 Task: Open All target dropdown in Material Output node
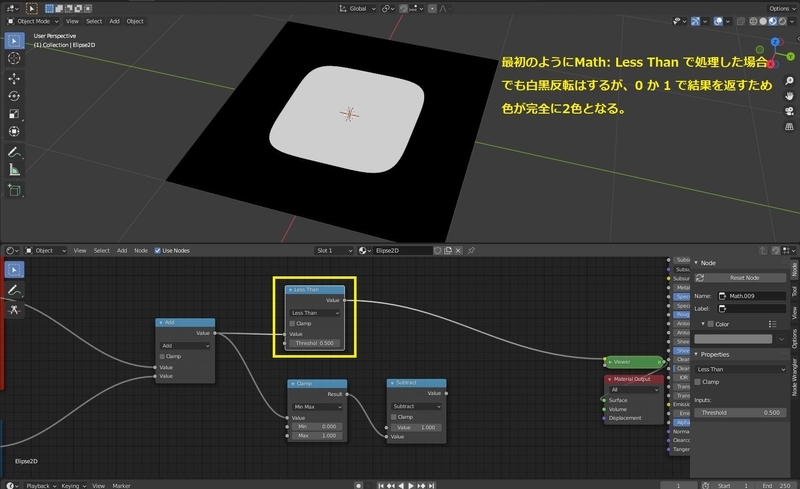tap(634, 389)
